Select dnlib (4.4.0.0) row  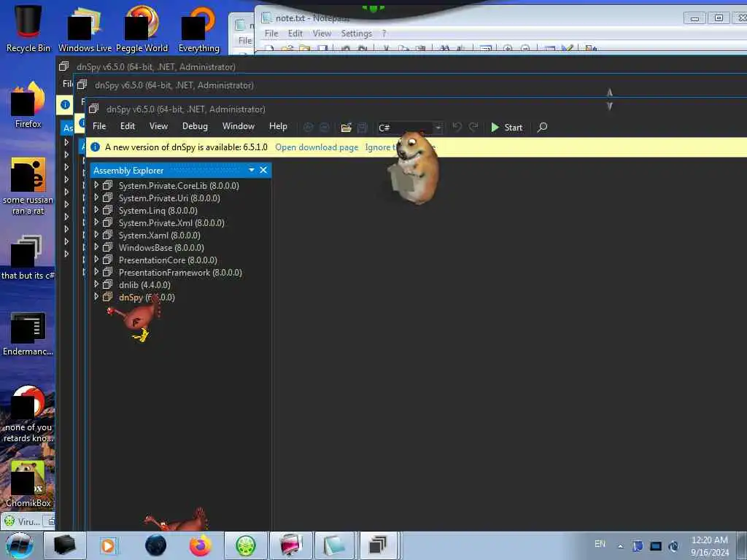(144, 284)
